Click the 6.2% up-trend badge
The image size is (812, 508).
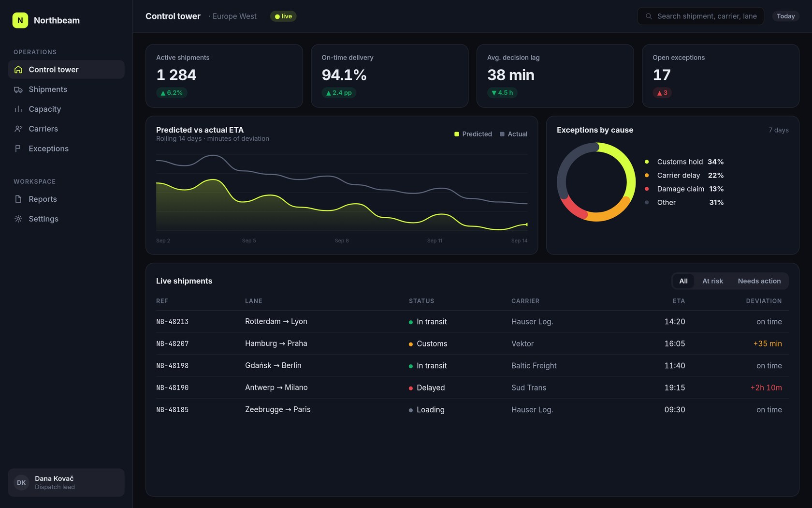click(172, 93)
